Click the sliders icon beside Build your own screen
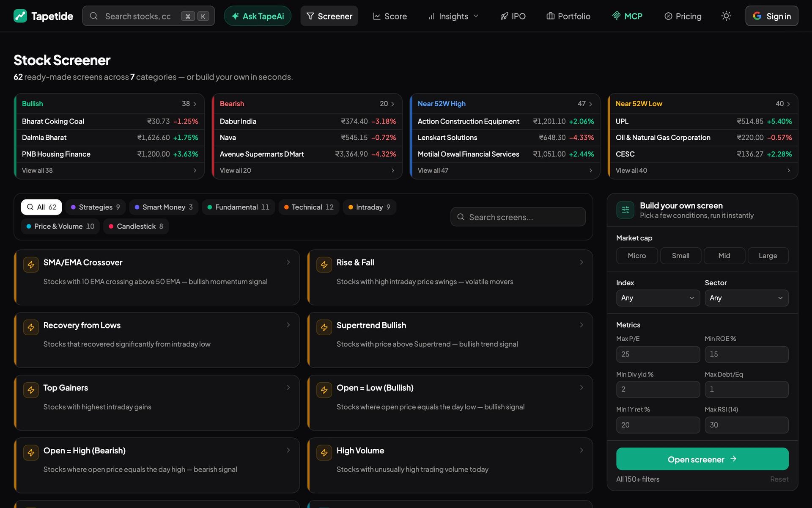 click(x=625, y=210)
